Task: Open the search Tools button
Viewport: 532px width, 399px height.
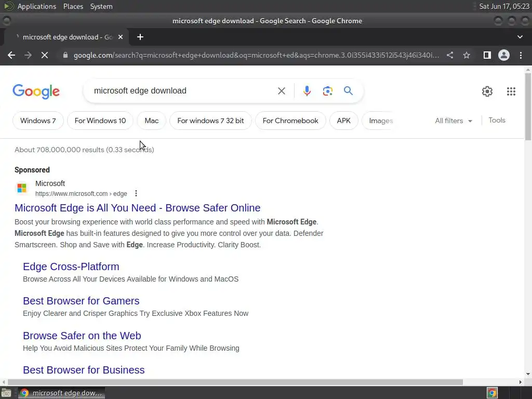Action: point(497,120)
